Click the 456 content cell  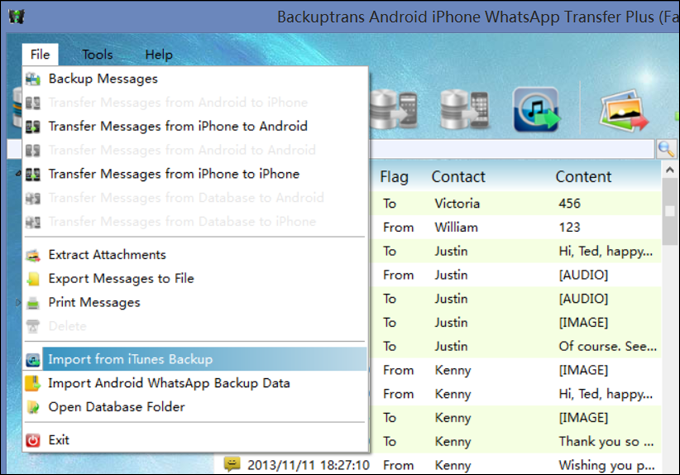click(x=569, y=203)
